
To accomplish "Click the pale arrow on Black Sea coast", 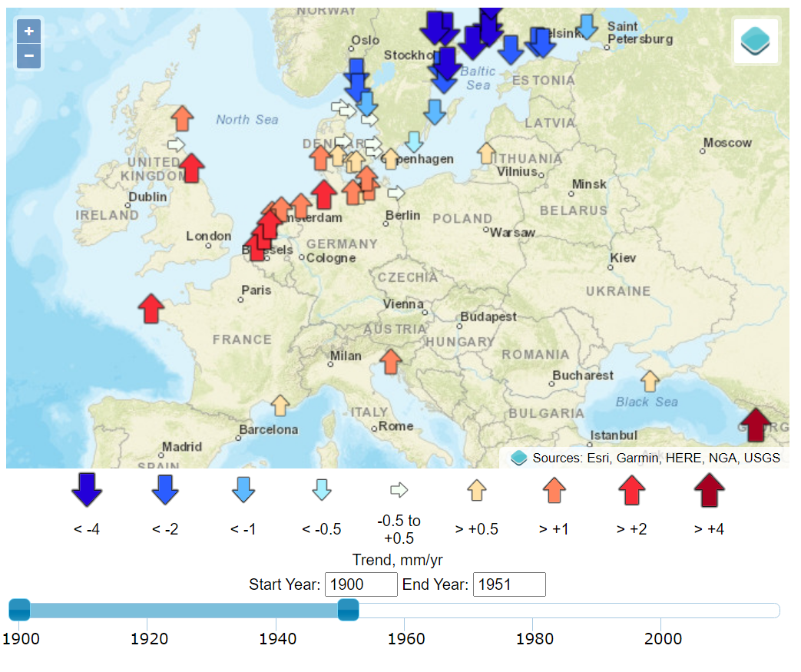I will (x=650, y=380).
